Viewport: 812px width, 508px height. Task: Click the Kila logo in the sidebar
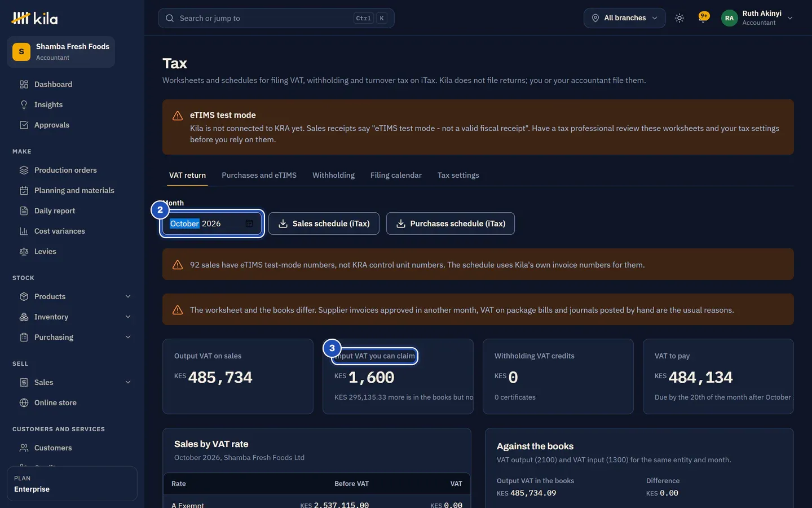pyautogui.click(x=34, y=18)
